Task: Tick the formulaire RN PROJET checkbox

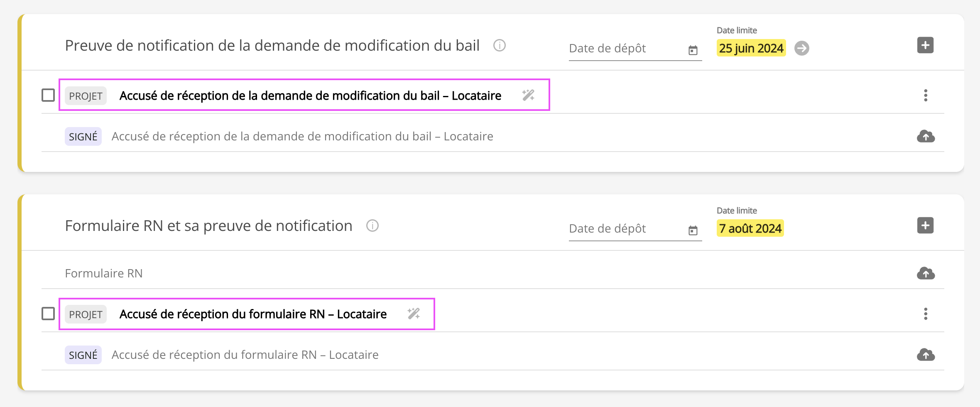Action: click(48, 314)
